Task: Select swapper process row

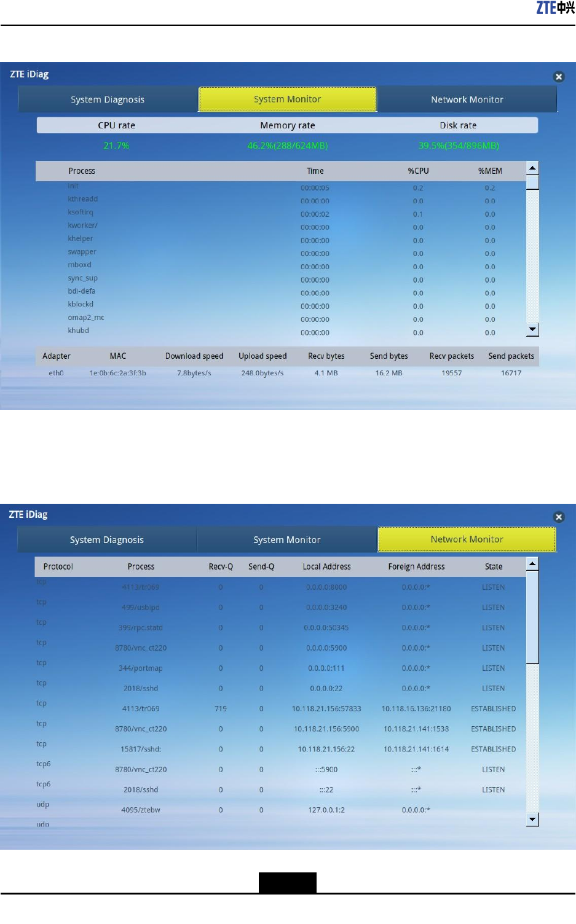Action: click(281, 253)
